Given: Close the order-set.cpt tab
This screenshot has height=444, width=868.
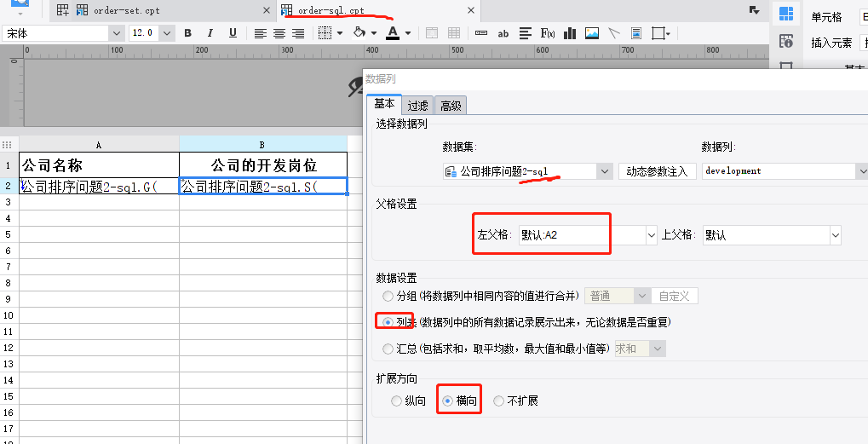Looking at the screenshot, I should tap(267, 10).
